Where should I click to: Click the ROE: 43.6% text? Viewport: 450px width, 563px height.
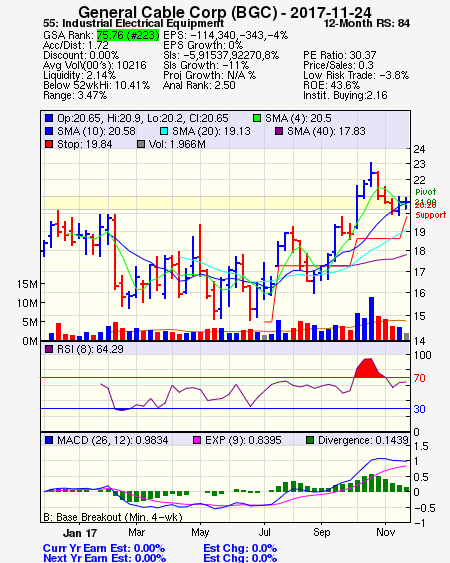(331, 85)
